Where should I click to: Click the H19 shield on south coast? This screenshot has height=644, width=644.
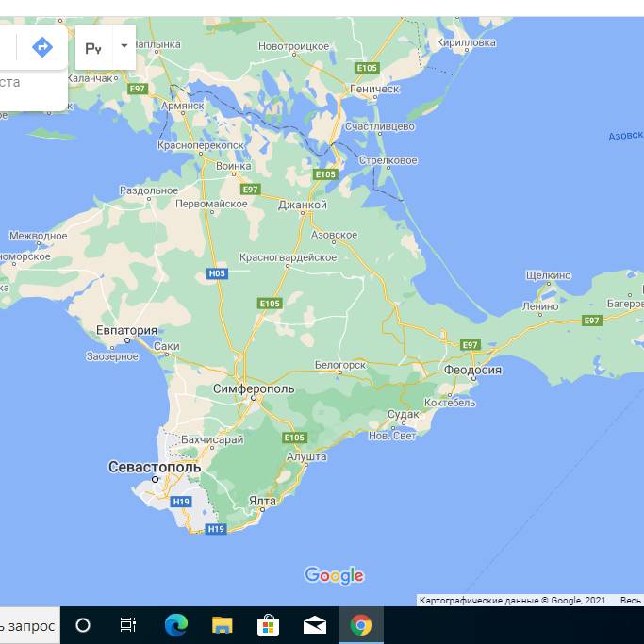(216, 529)
